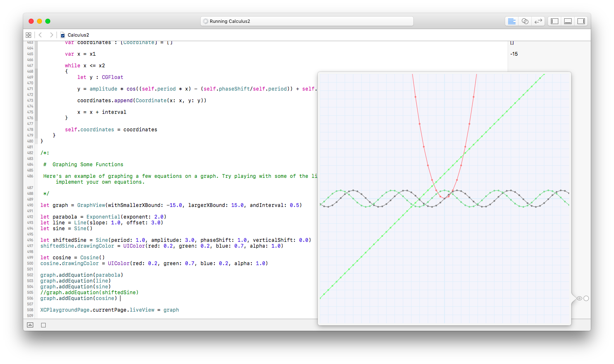Go back in jump bar history
Image resolution: width=614 pixels, height=364 pixels.
point(40,35)
